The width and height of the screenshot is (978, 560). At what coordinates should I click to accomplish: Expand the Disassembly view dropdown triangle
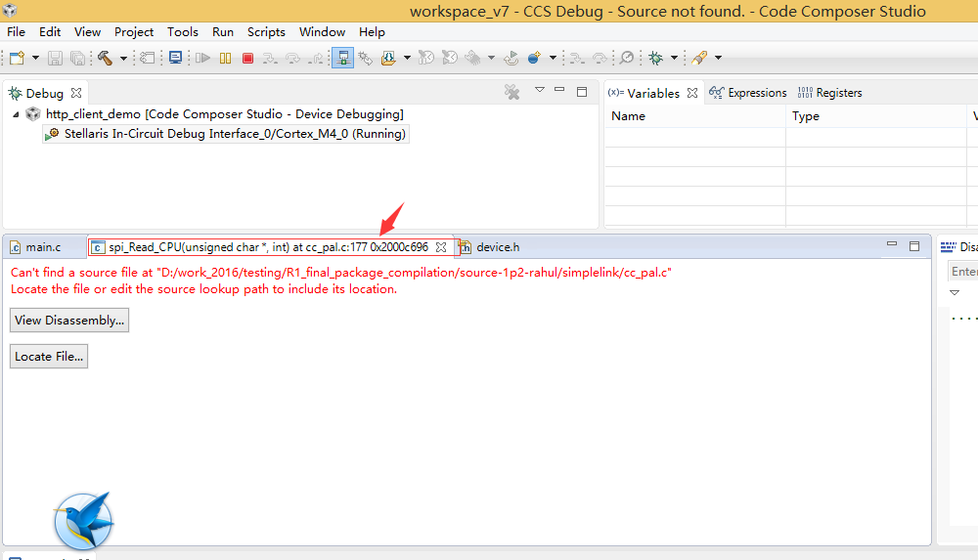pyautogui.click(x=955, y=292)
